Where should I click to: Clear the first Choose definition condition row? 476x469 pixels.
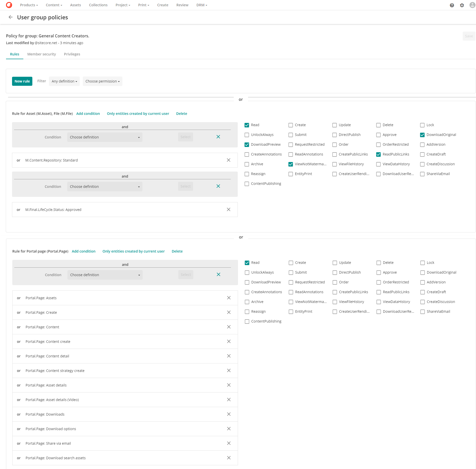(218, 137)
